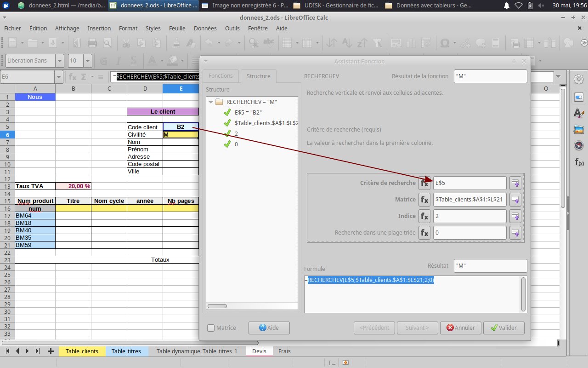This screenshot has width=588, height=368.
Task: Click the add new sheet plus icon
Action: tap(50, 351)
